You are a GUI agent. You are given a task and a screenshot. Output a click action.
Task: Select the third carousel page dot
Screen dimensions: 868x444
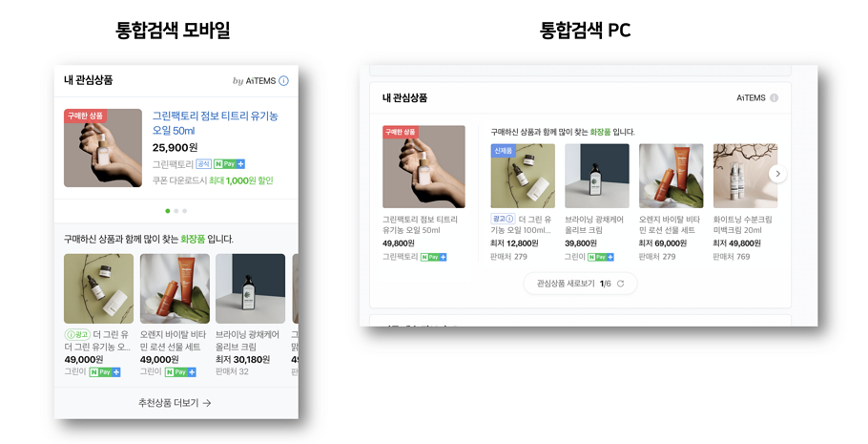coord(185,210)
